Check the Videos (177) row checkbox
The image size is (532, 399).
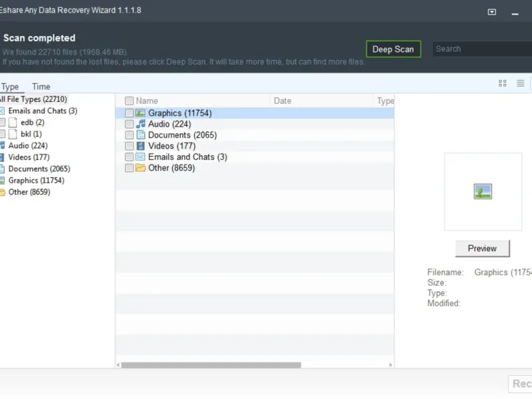coord(129,146)
